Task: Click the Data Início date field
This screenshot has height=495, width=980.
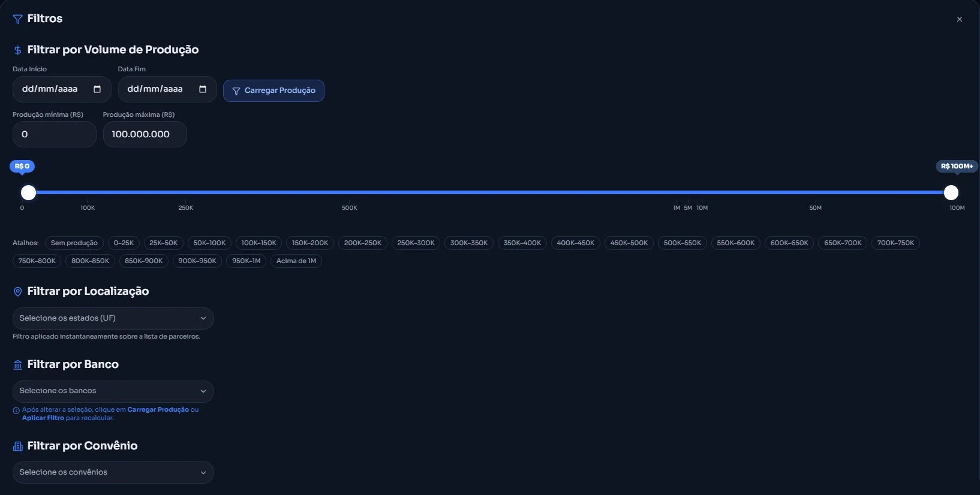Action: pyautogui.click(x=62, y=89)
